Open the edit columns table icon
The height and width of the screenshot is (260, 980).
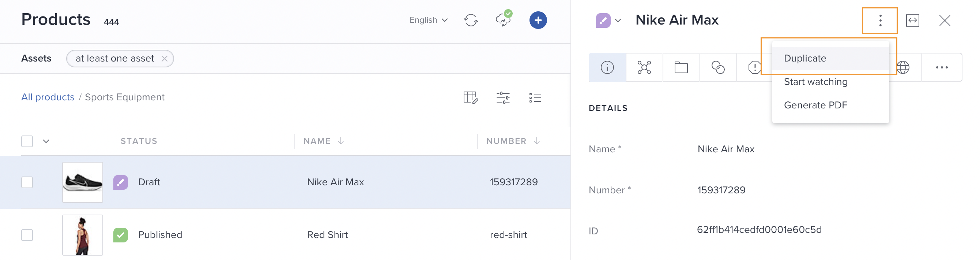coord(471,98)
